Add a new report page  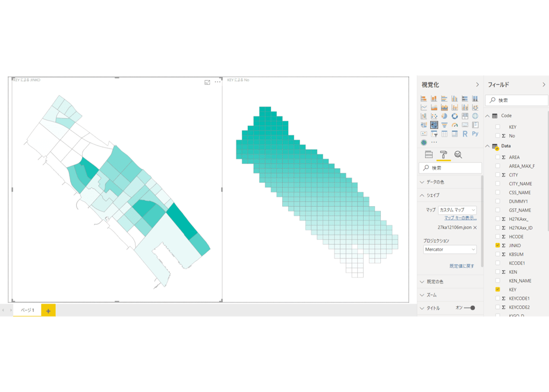pyautogui.click(x=48, y=311)
